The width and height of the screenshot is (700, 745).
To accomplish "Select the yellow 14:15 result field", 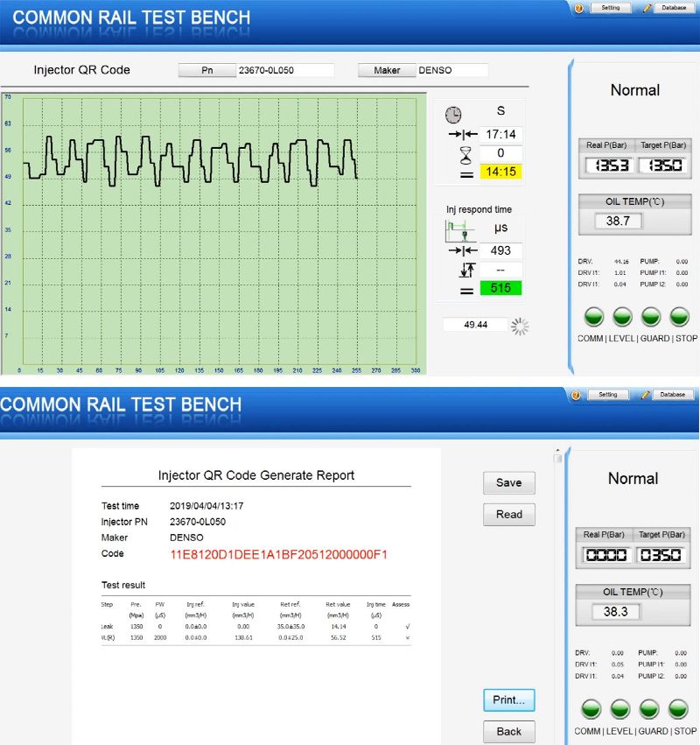I will click(500, 172).
